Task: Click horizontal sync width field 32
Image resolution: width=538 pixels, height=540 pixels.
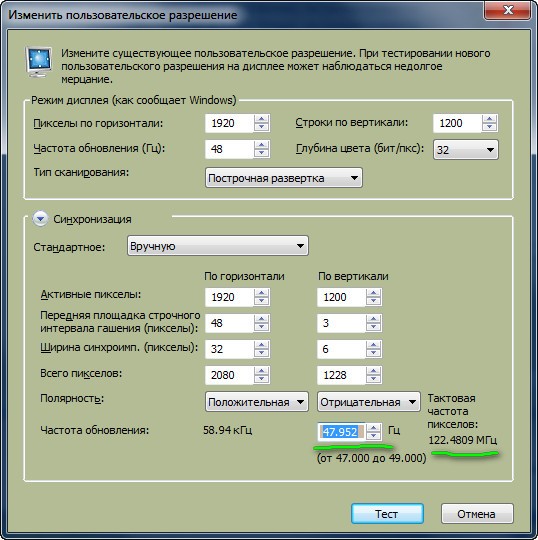Action: [x=229, y=349]
